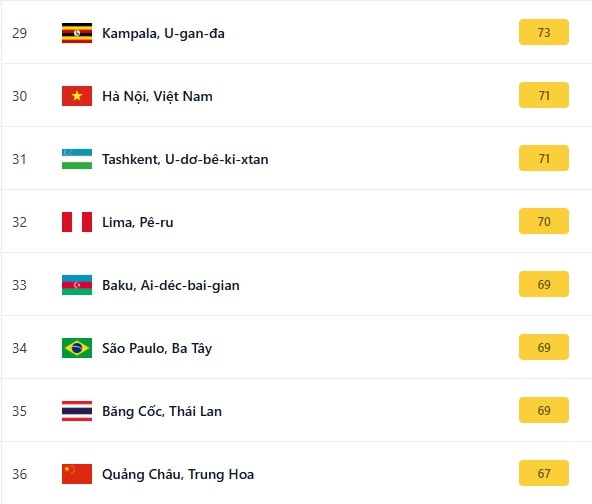Click the yellow AQI badge showing 73

pyautogui.click(x=544, y=32)
